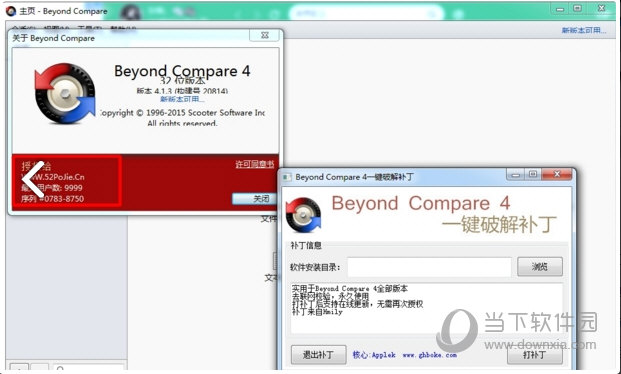Focus the 软件安装目录 path input field
621x374 pixels.
(x=429, y=267)
